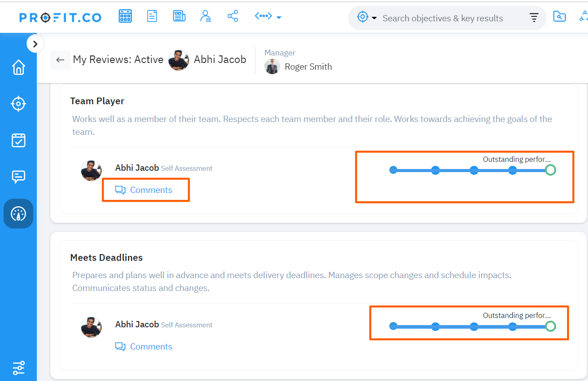Open the newspaper icon in top bar
The image size is (588, 381).
179,16
